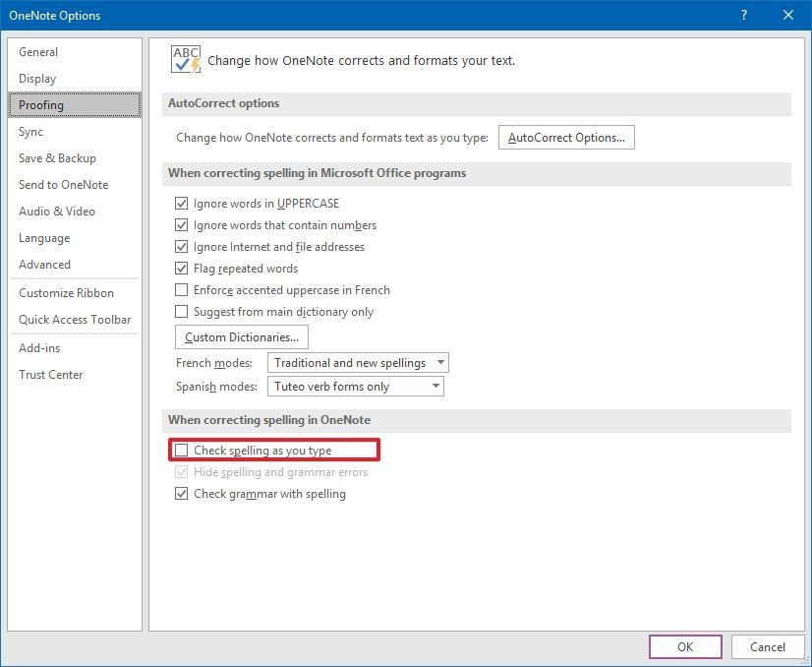Open AutoCorrect Options
Viewport: 812px width, 667px height.
[x=566, y=137]
